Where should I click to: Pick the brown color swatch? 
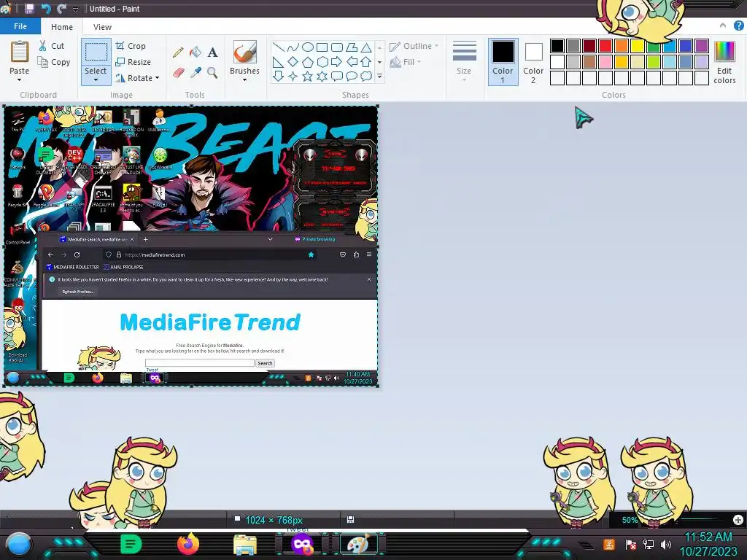(589, 62)
